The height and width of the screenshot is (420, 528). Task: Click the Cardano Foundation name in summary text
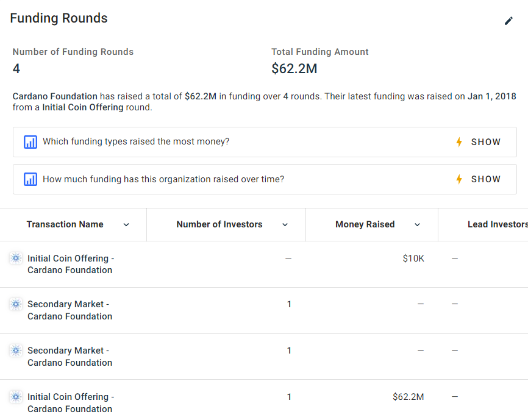click(55, 96)
